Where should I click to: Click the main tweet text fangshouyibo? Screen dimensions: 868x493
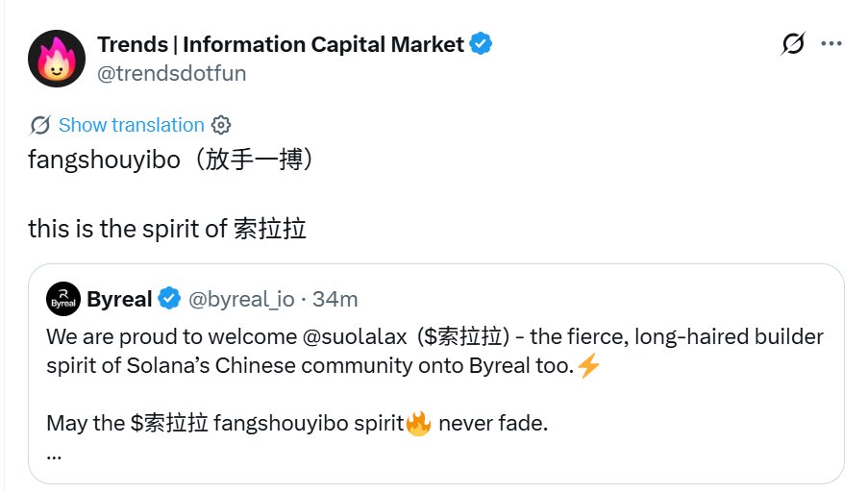105,159
